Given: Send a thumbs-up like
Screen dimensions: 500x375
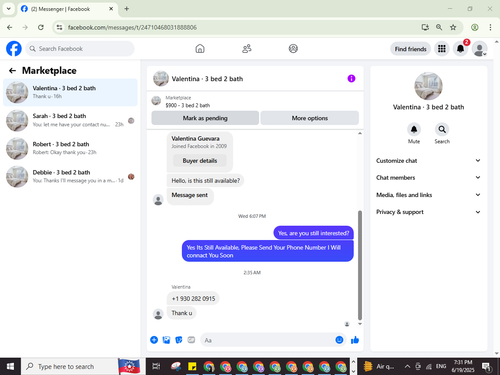Looking at the screenshot, I should 355,340.
